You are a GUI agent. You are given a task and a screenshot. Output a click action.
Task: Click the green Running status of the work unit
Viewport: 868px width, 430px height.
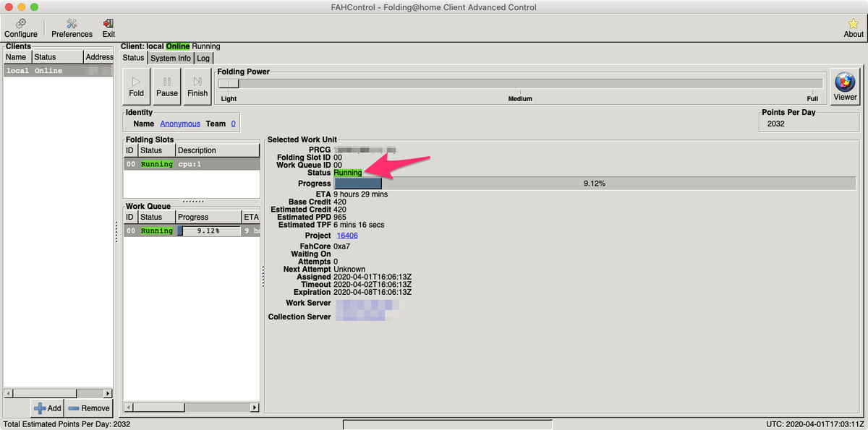pos(348,173)
